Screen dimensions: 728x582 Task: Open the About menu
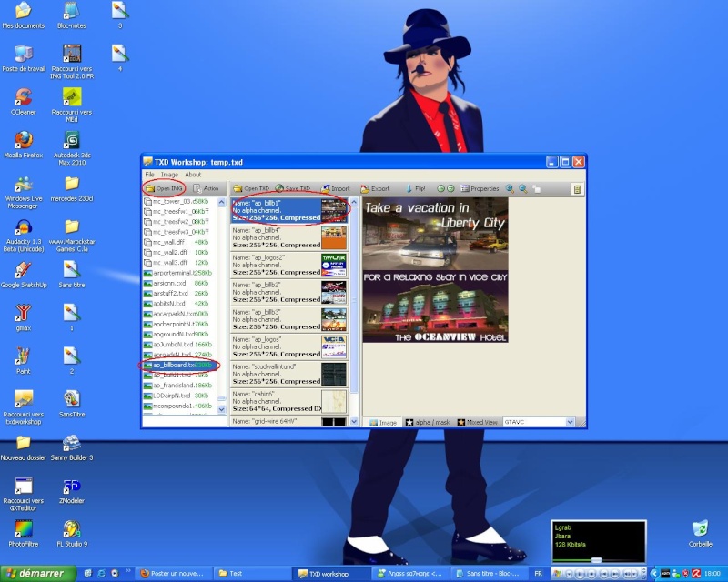(x=193, y=175)
